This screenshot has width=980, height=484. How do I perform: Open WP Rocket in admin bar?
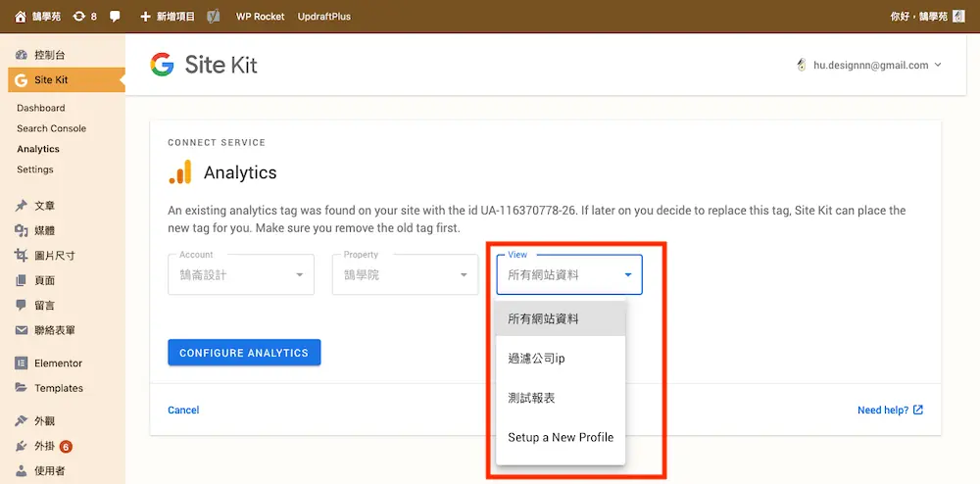(260, 17)
